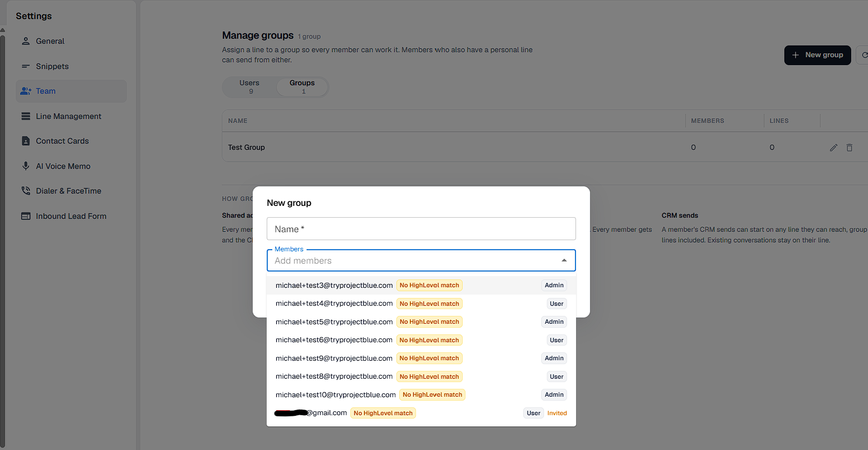Screen dimensions: 868x450
Task: Select michael+test8@tryprojectblue.com member
Action: (421, 376)
